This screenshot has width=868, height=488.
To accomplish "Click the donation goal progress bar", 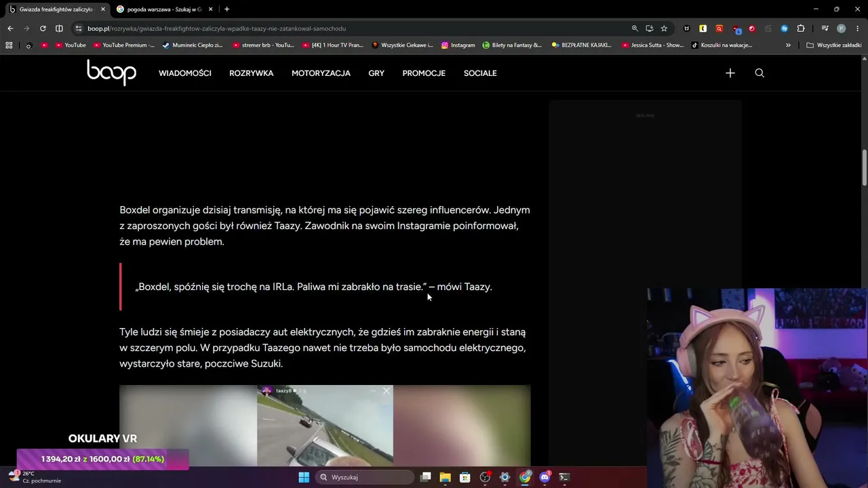I will click(x=102, y=459).
